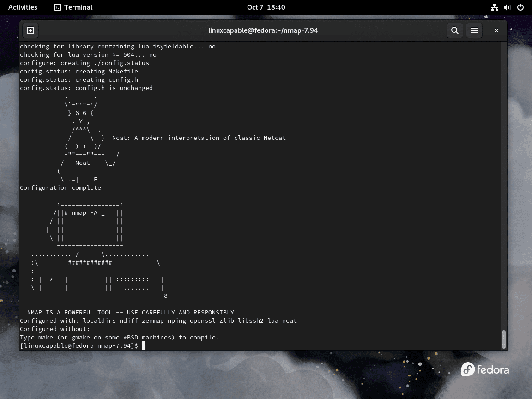This screenshot has width=532, height=399.
Task: Click the blinking cursor at the shell prompt
Action: [x=145, y=345]
